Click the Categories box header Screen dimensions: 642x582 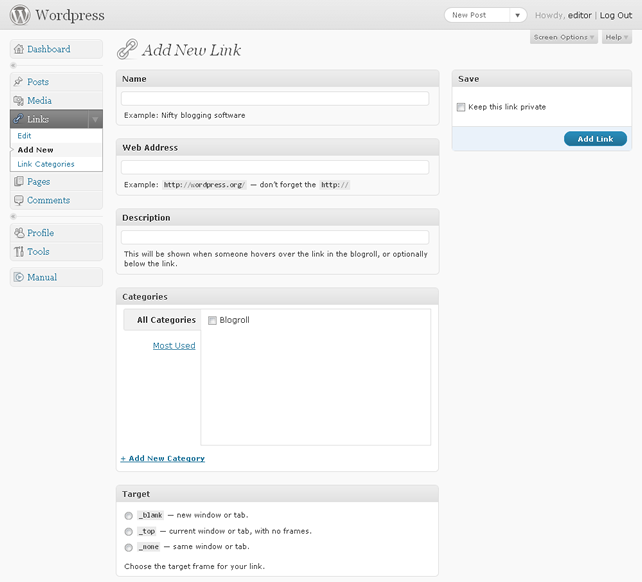[277, 297]
